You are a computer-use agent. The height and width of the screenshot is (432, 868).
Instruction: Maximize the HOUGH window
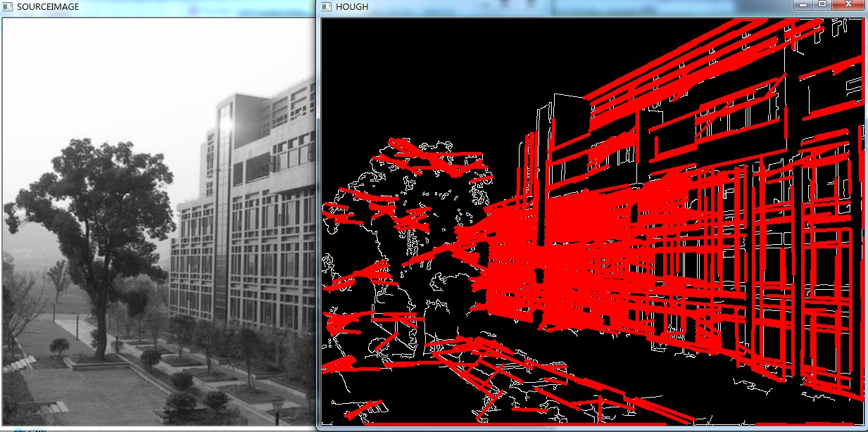pos(822,4)
